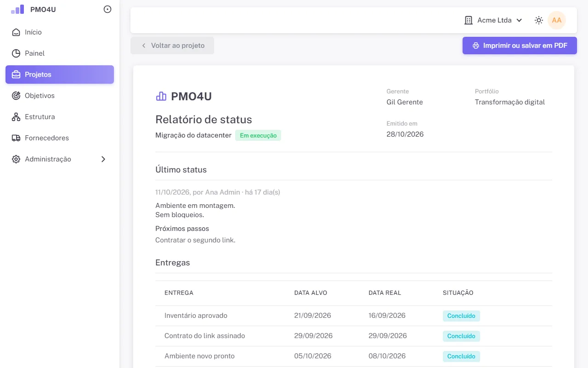Click the back chevron in Voltar ao projeto

144,46
